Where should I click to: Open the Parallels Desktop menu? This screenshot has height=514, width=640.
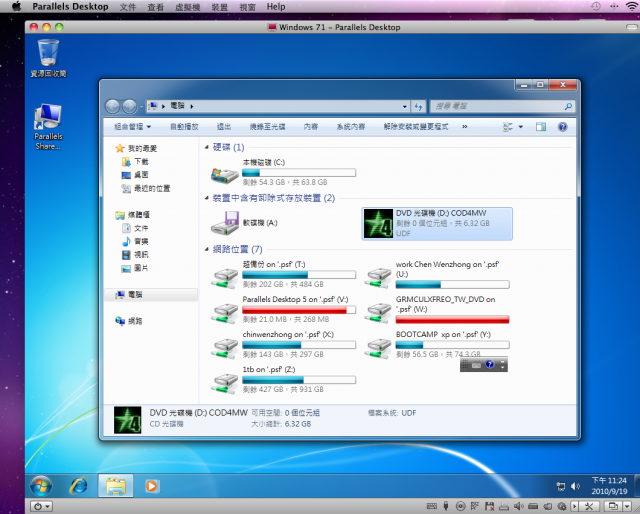tap(70, 7)
